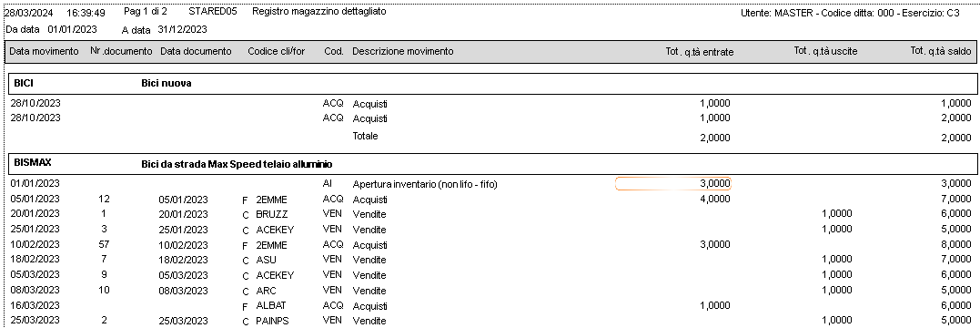Click the 4,0000 entrate value on 05/01/2023 row

click(x=714, y=199)
